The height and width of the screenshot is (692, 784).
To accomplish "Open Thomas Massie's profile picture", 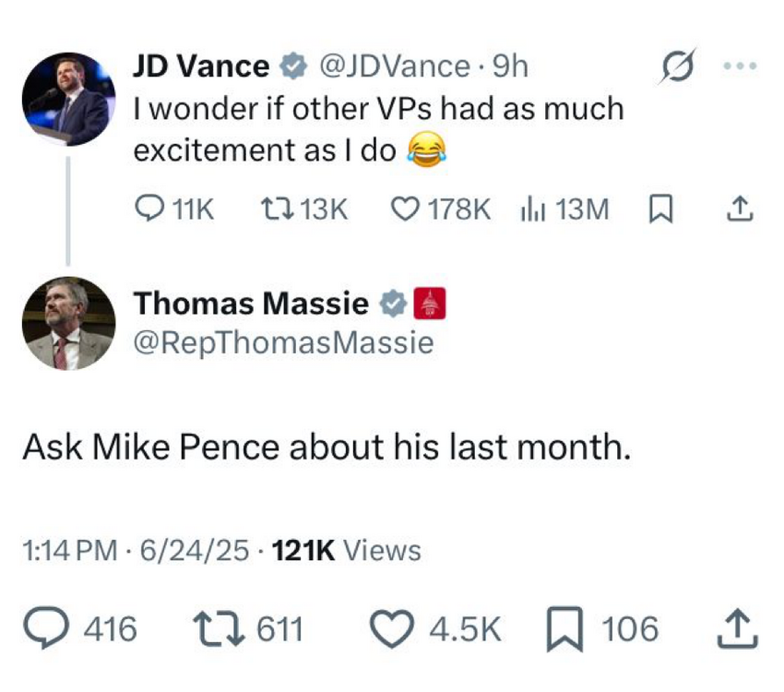I will (x=67, y=323).
